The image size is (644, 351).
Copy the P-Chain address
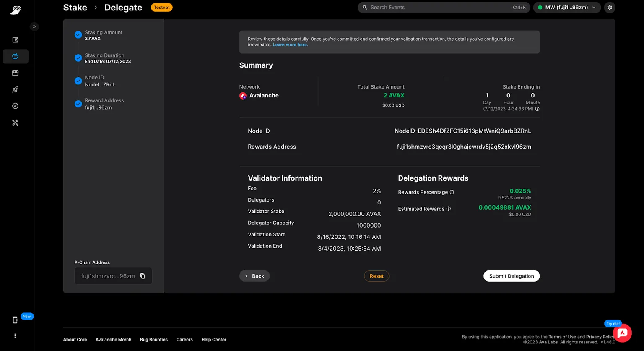coord(143,276)
